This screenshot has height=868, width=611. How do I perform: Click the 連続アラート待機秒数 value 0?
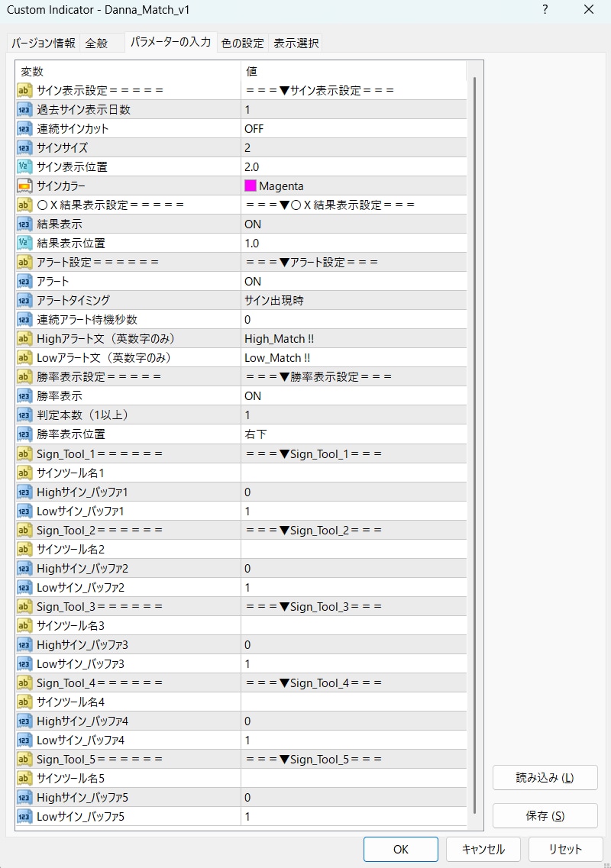[354, 319]
